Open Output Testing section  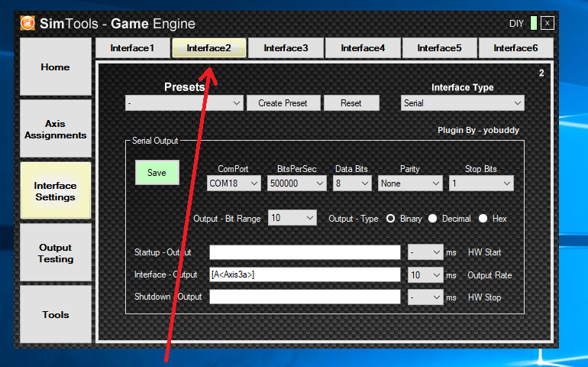tap(56, 253)
